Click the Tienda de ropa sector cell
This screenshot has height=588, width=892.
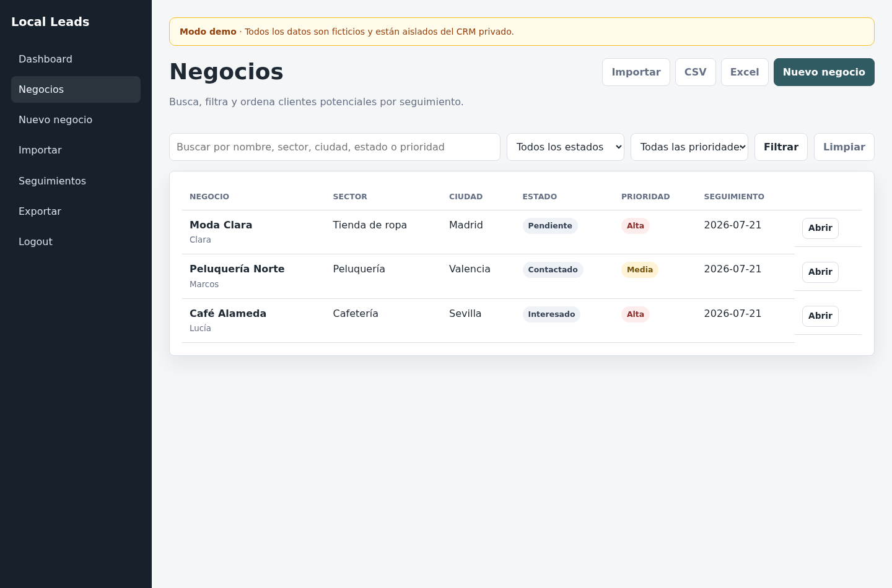370,225
